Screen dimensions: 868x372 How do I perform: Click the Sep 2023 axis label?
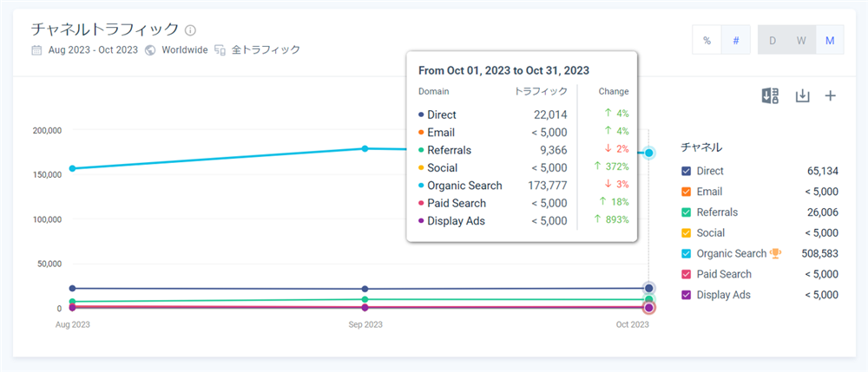(365, 325)
